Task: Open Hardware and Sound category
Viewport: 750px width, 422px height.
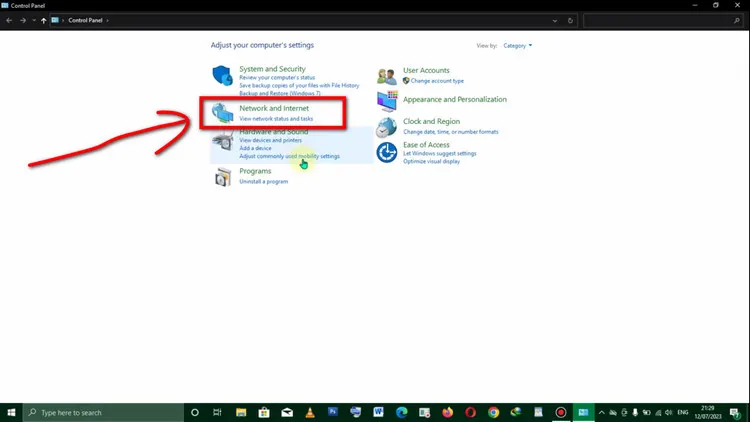Action: coord(274,132)
